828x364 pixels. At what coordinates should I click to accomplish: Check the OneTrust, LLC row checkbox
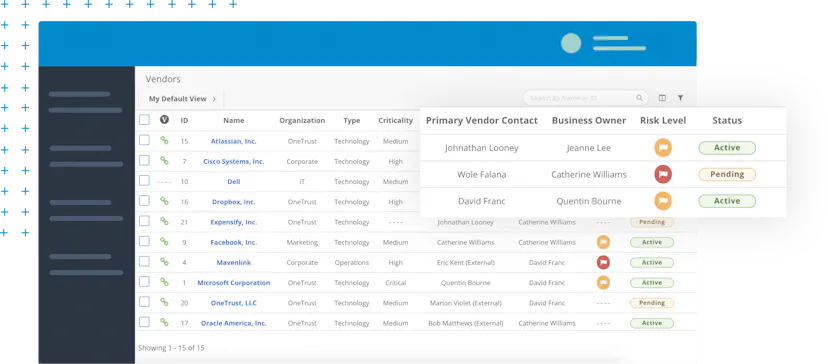pos(144,302)
